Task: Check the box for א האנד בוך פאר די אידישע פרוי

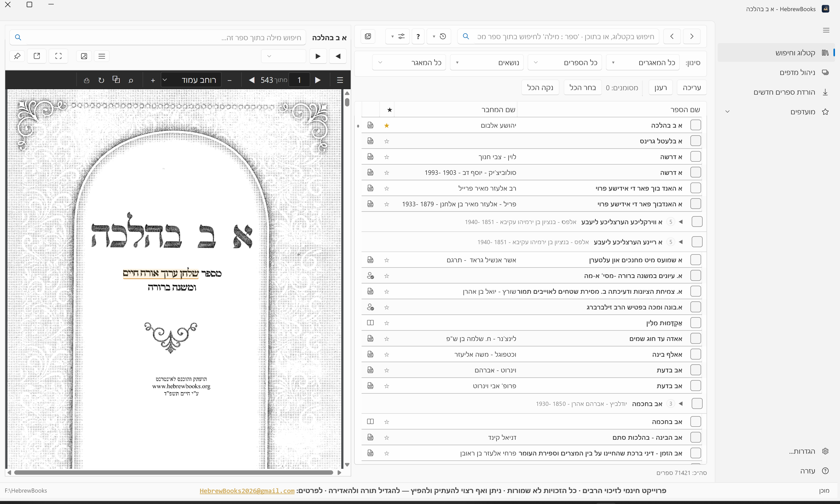Action: [696, 188]
